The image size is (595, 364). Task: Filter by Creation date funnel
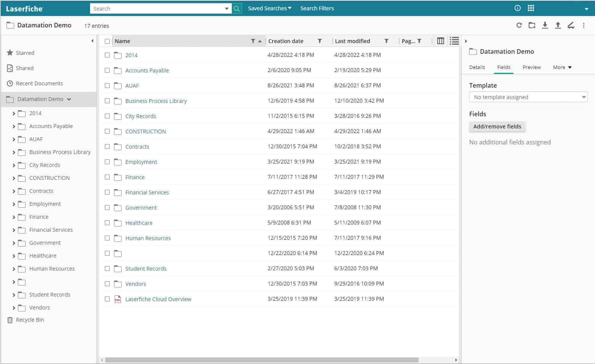(319, 41)
